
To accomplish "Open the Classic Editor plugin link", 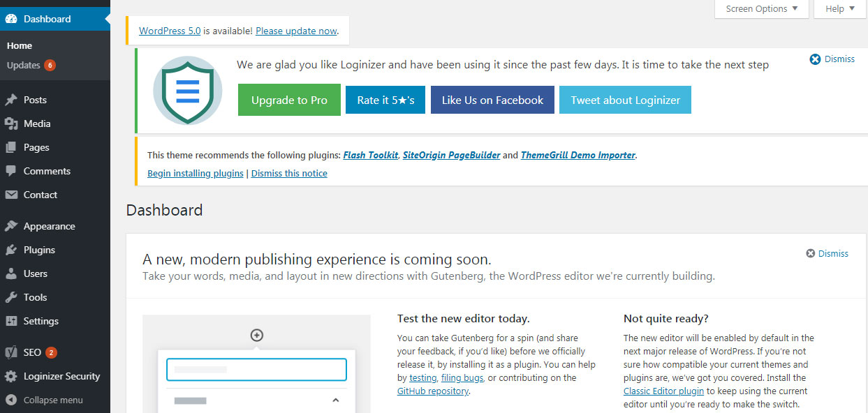I will tap(663, 391).
